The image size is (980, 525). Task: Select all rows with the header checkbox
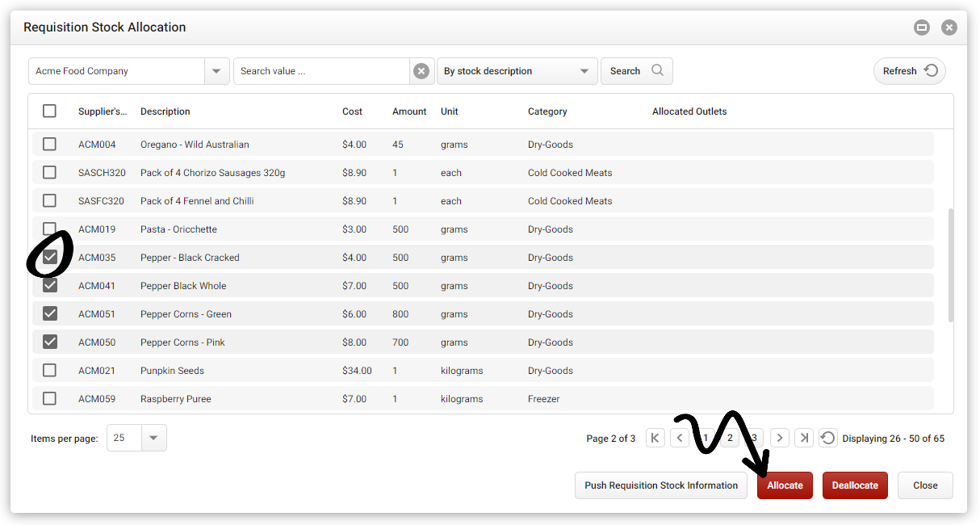[49, 111]
